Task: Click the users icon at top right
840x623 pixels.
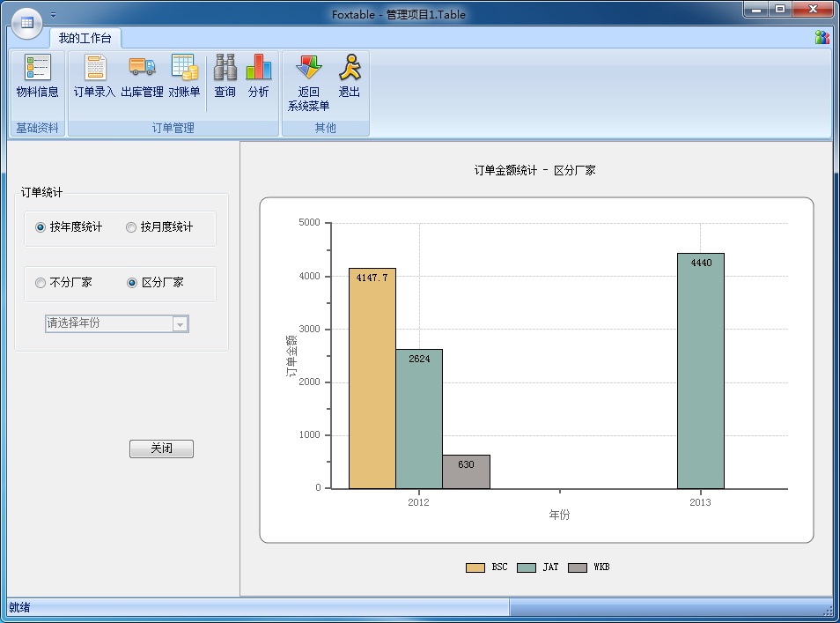Action: tap(822, 37)
